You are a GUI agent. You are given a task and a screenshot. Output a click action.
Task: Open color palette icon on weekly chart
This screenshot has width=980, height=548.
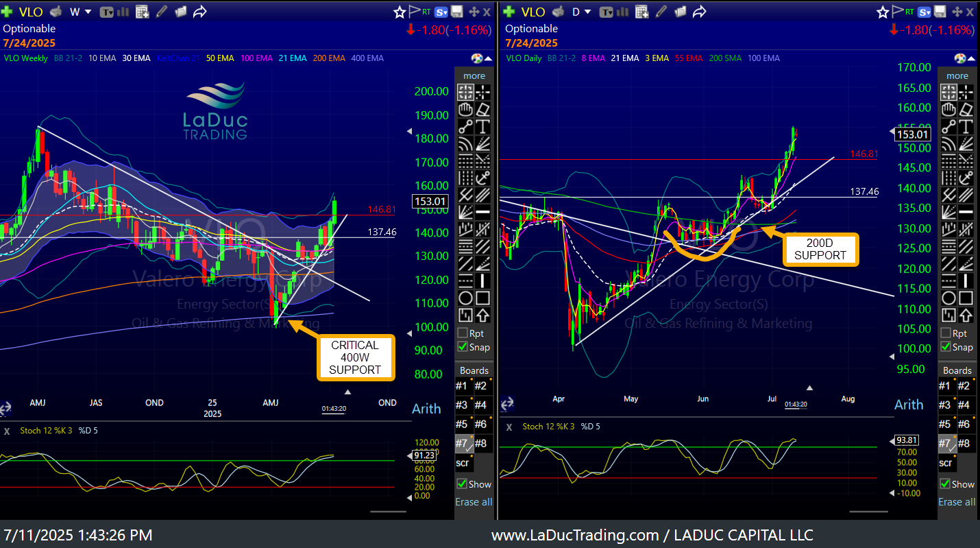pos(477,58)
